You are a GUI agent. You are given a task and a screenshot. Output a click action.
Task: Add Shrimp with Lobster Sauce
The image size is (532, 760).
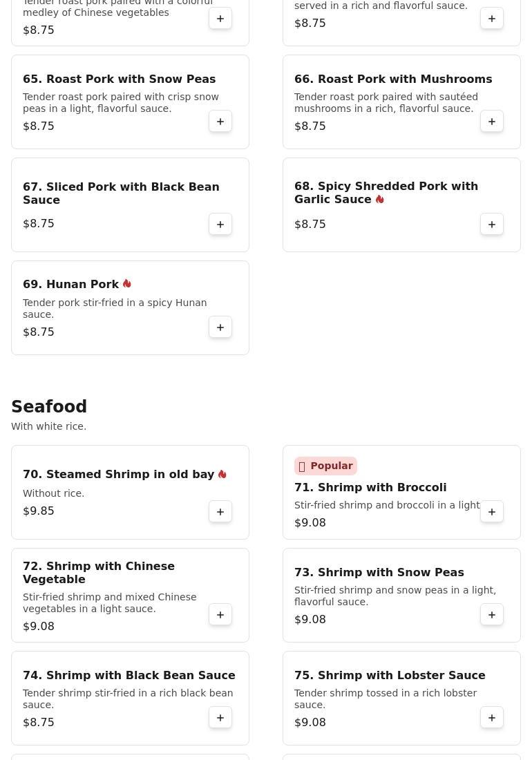point(491,718)
